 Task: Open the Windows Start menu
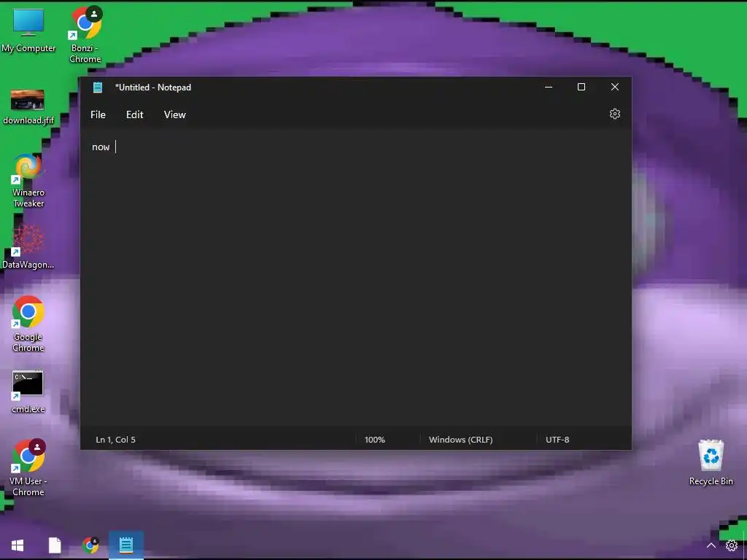[18, 545]
